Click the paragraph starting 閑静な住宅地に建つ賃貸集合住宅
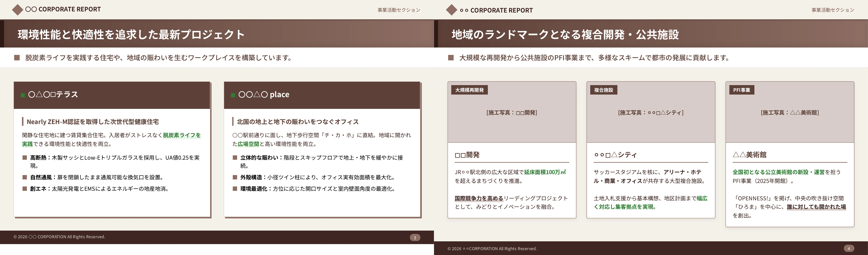868x255 pixels. [x=111, y=139]
